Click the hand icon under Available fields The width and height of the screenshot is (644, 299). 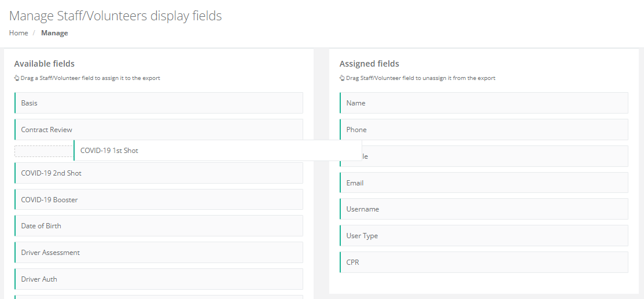click(17, 78)
